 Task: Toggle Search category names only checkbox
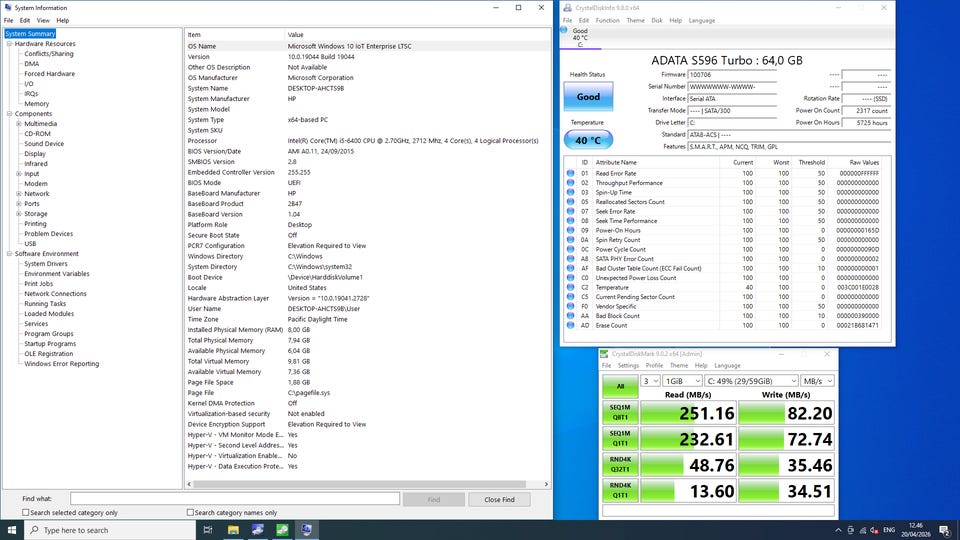pyautogui.click(x=191, y=513)
